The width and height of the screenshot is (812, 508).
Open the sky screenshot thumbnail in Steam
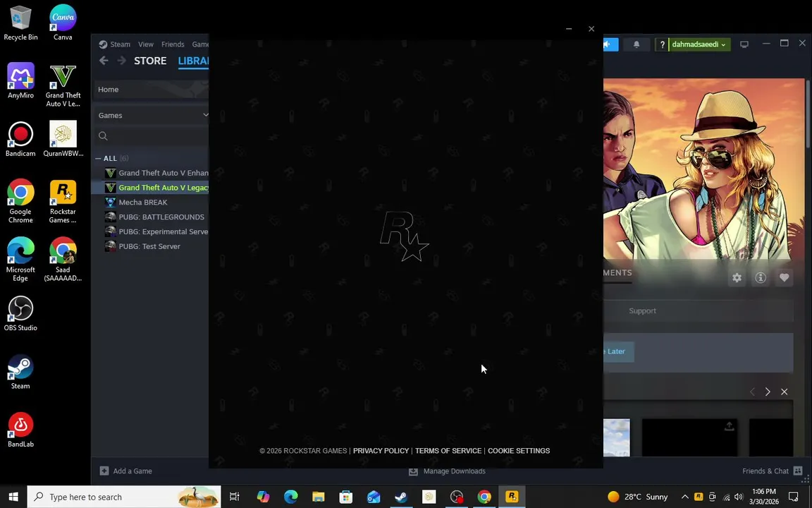617,437
